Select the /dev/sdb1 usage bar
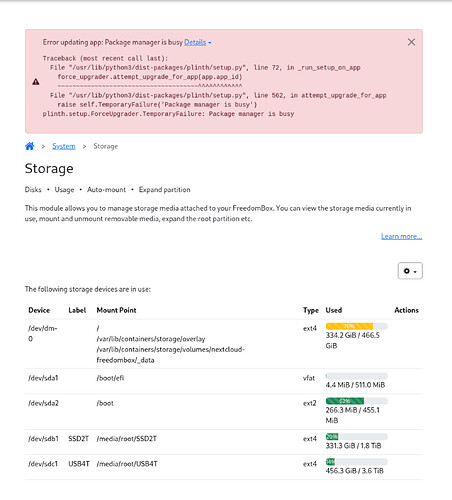This screenshot has width=452, height=500. [357, 437]
